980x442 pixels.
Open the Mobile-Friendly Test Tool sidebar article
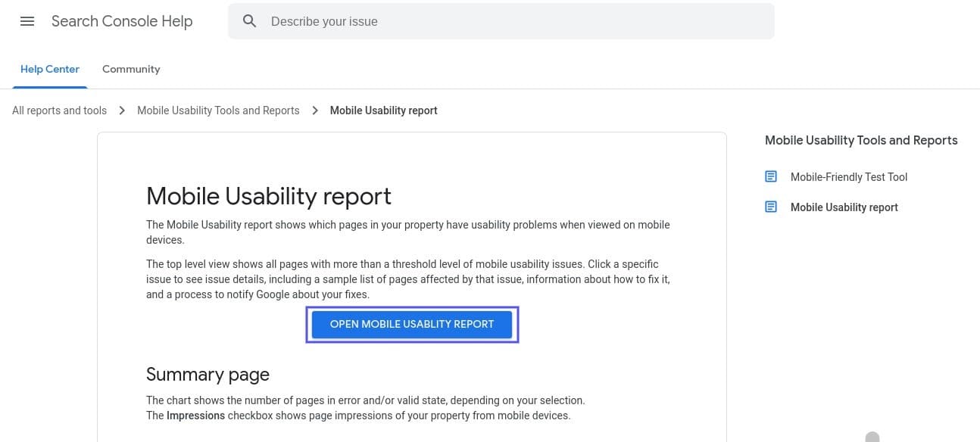[848, 176]
